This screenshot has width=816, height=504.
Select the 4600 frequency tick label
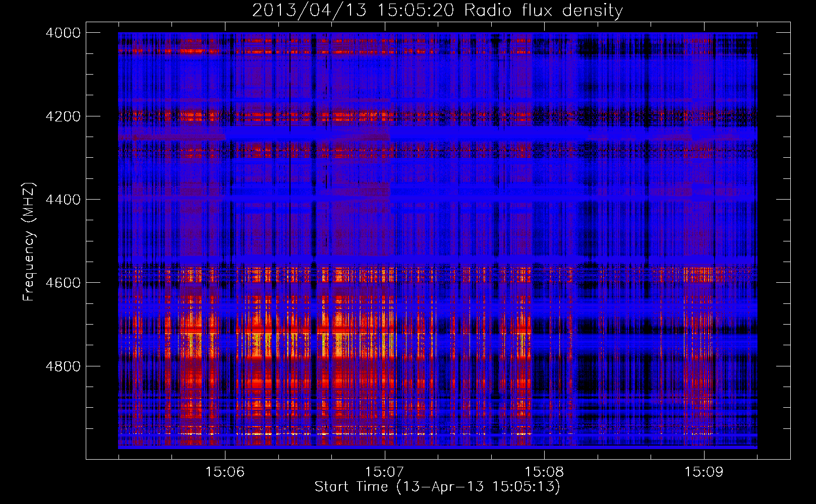(63, 283)
